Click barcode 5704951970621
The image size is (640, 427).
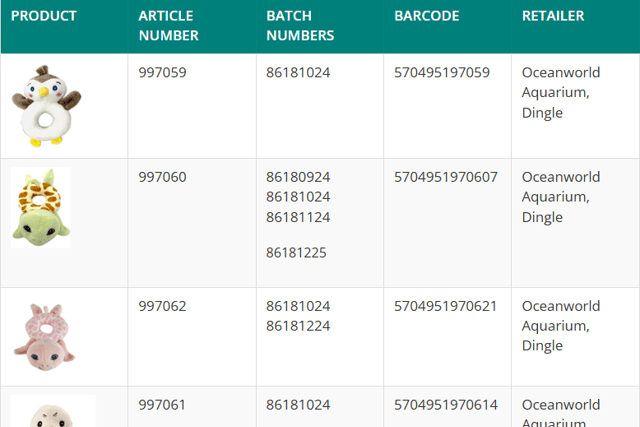click(445, 306)
